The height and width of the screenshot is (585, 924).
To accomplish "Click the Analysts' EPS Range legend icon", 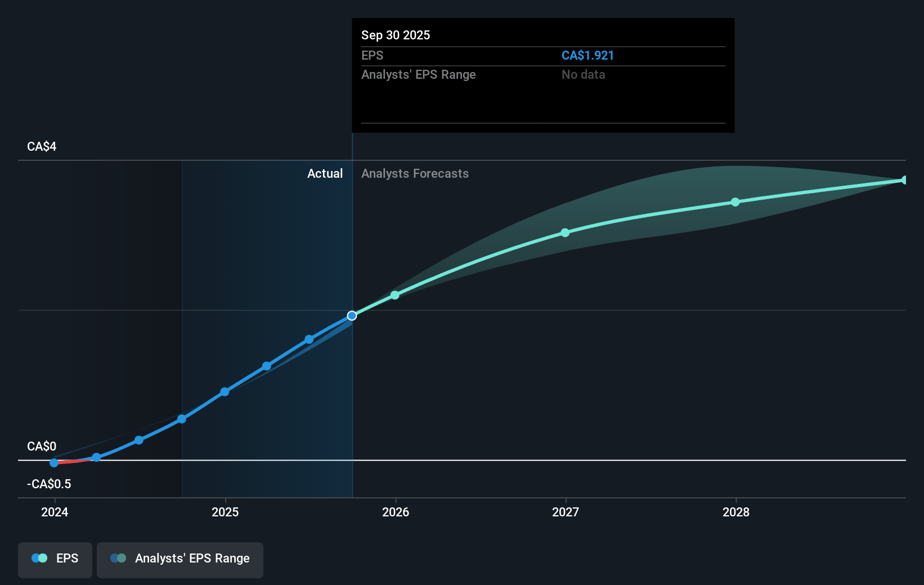I will point(118,559).
